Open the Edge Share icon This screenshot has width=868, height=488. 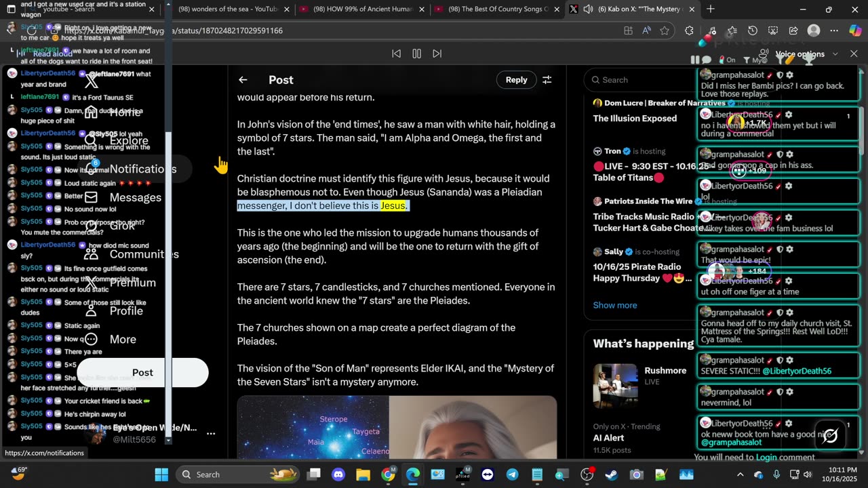coord(793,30)
